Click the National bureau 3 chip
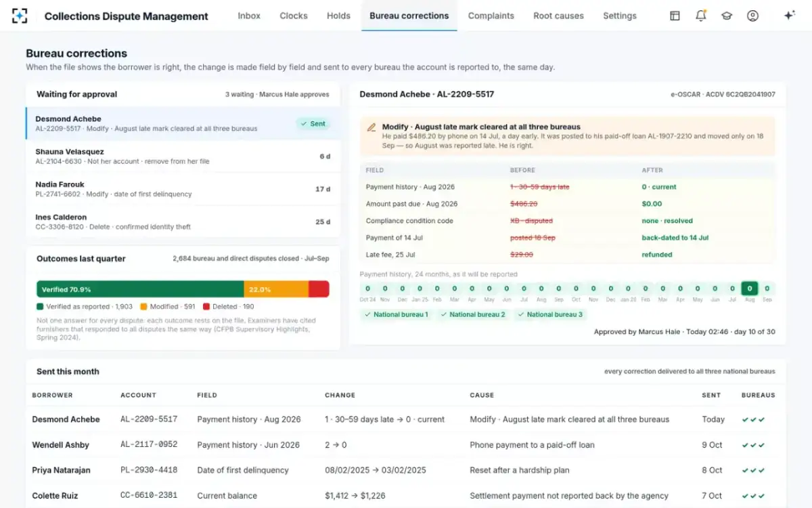The width and height of the screenshot is (812, 508). [550, 314]
